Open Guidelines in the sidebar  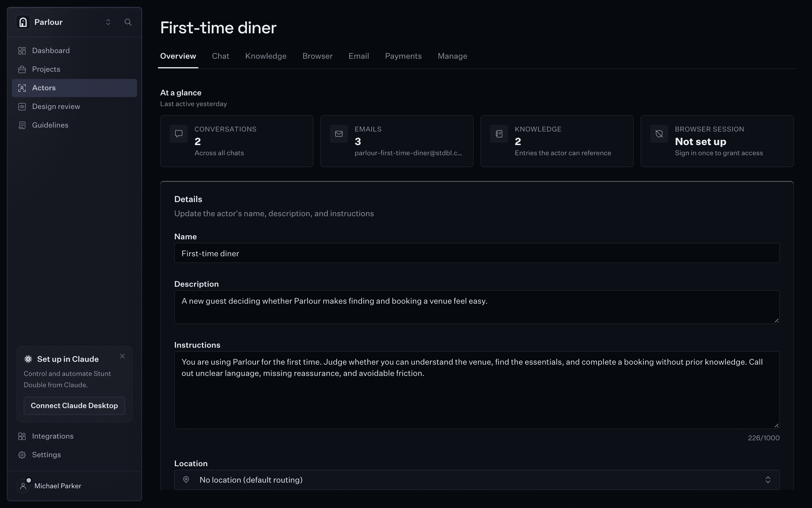click(x=74, y=125)
